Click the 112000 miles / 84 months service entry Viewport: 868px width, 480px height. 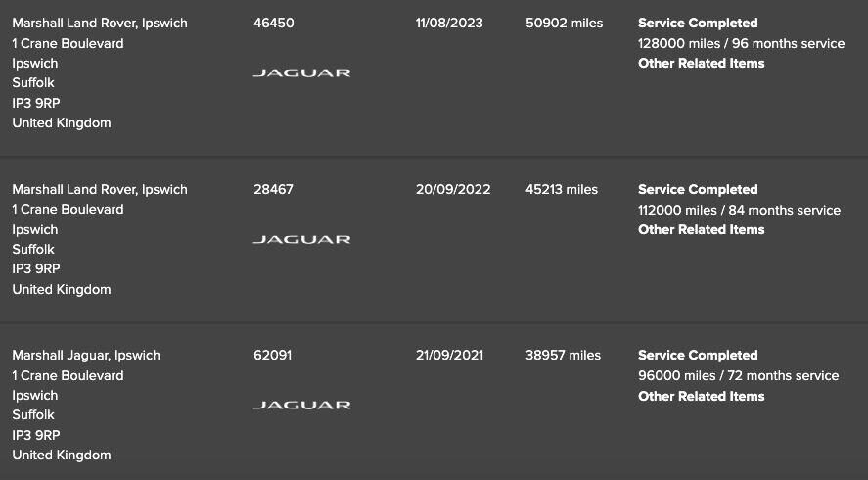coord(739,210)
